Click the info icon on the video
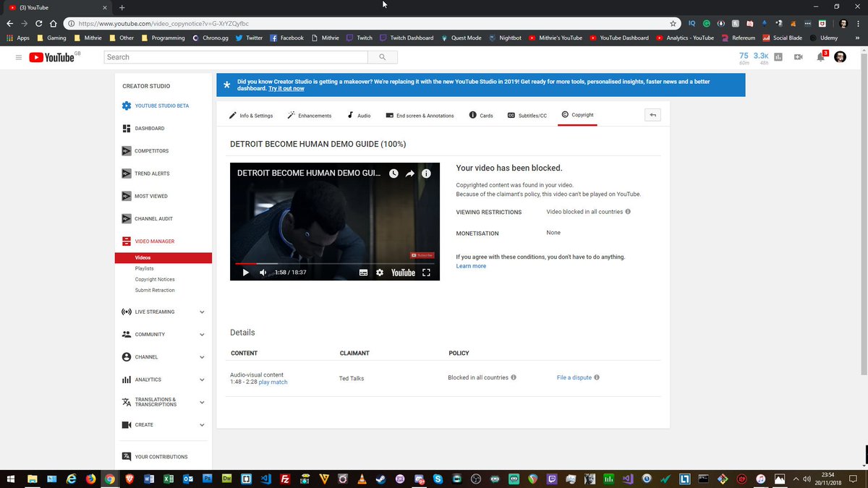The image size is (868, 488). pyautogui.click(x=427, y=174)
